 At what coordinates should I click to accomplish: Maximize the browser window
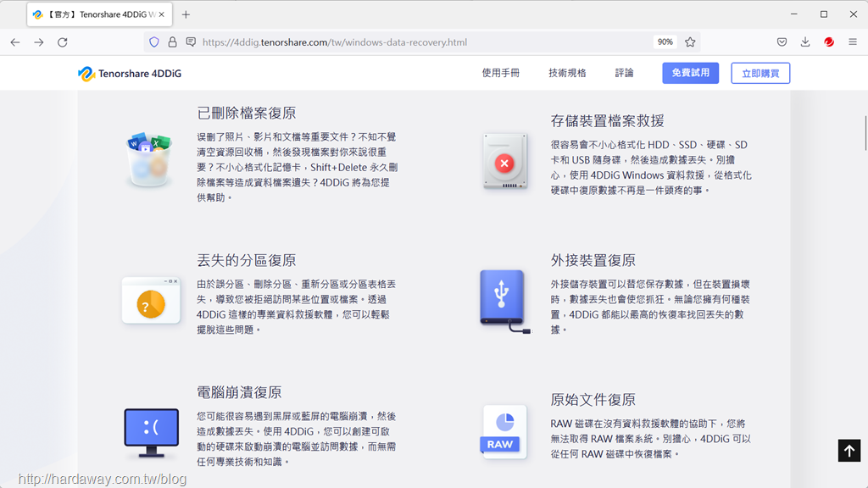pos(824,14)
